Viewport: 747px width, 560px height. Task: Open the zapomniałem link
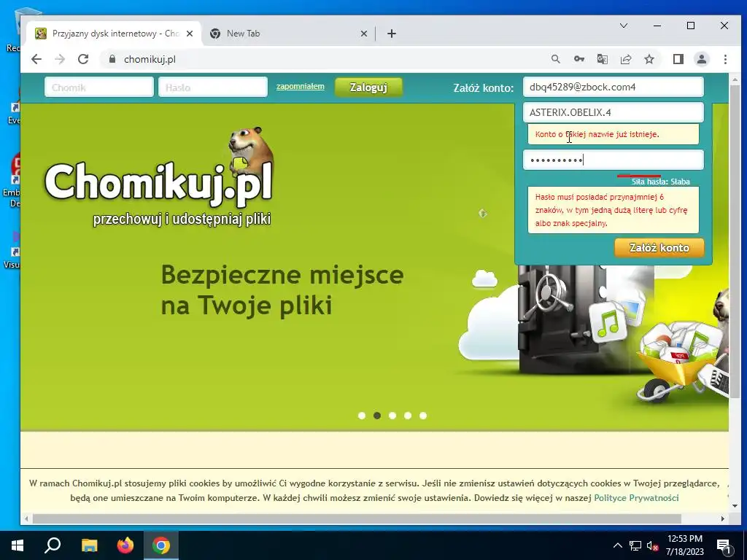point(300,86)
